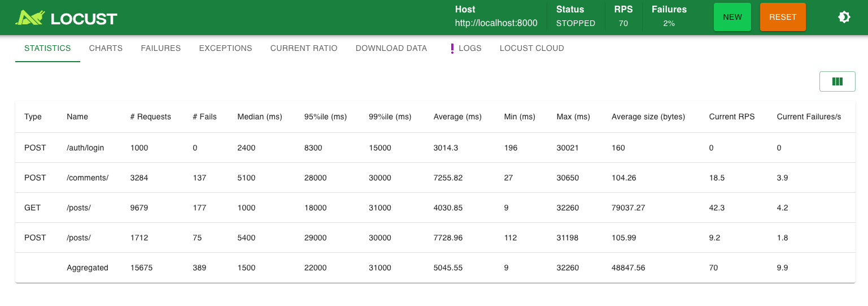Click the Locust grasshopper logo icon

(x=29, y=18)
